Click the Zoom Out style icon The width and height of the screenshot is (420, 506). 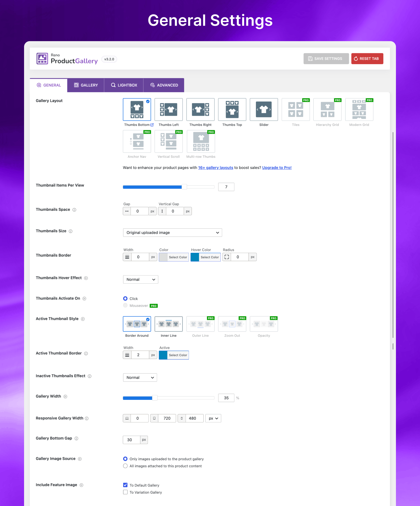[232, 324]
